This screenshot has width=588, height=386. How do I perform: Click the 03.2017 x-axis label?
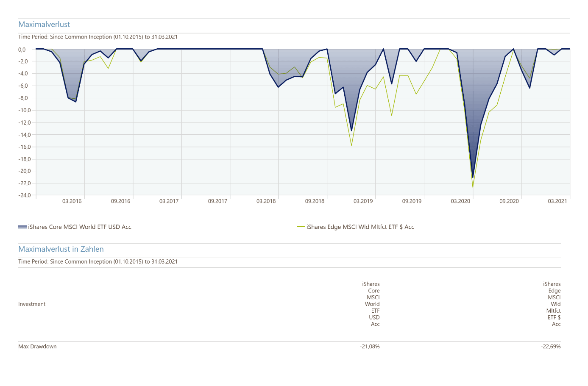click(169, 201)
